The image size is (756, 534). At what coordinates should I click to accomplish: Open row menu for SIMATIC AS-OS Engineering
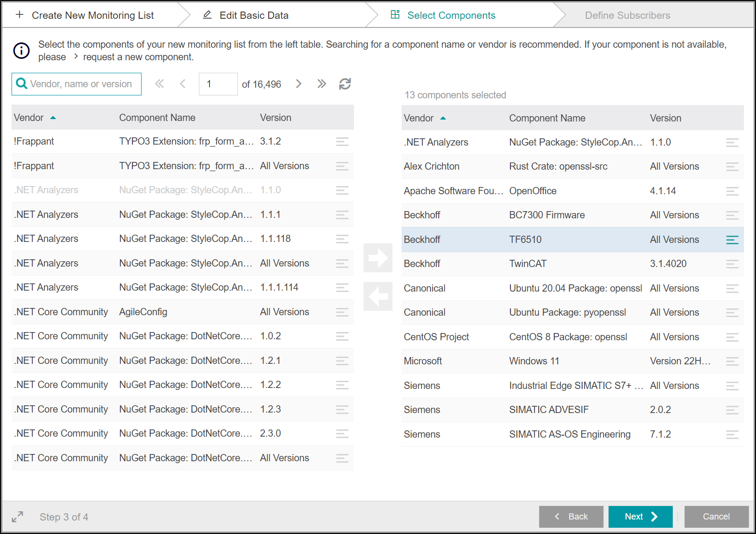click(732, 434)
